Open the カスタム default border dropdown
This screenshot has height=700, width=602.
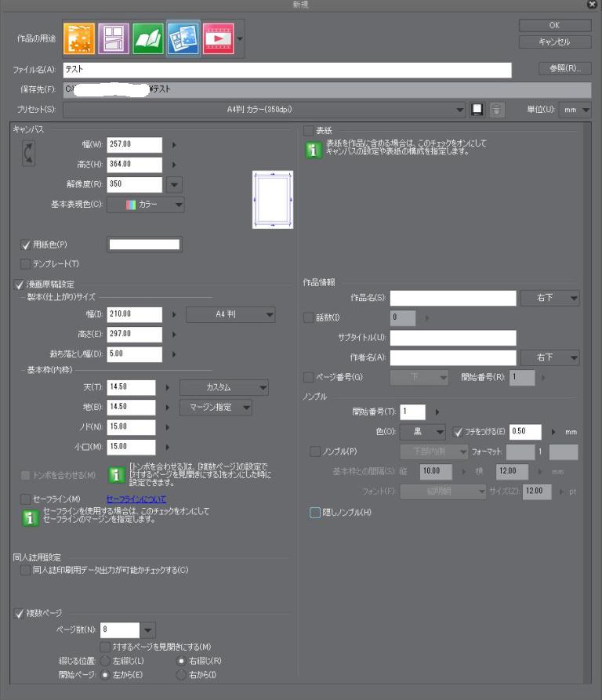pos(223,387)
